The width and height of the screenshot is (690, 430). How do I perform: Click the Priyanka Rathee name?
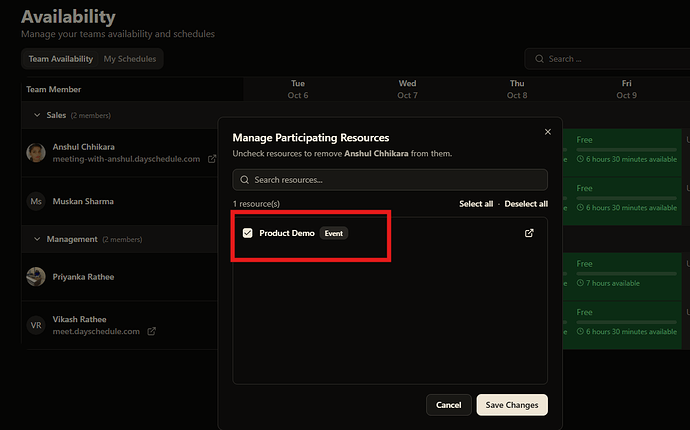(x=83, y=277)
